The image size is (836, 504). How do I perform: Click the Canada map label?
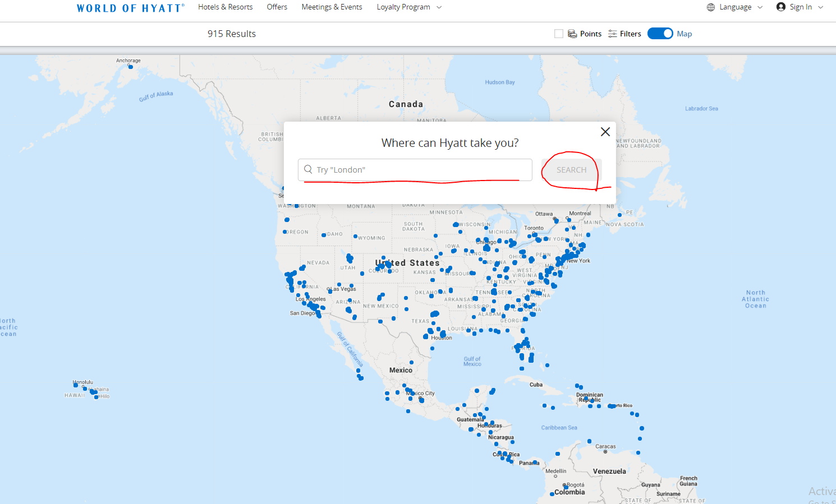click(x=406, y=104)
